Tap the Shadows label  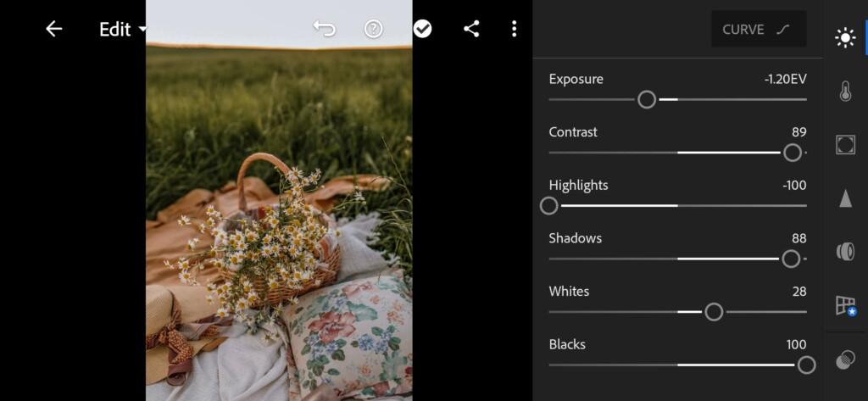click(576, 239)
